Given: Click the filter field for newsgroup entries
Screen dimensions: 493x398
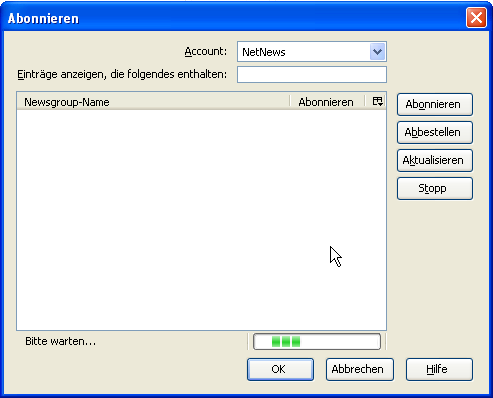Looking at the screenshot, I should click(312, 74).
